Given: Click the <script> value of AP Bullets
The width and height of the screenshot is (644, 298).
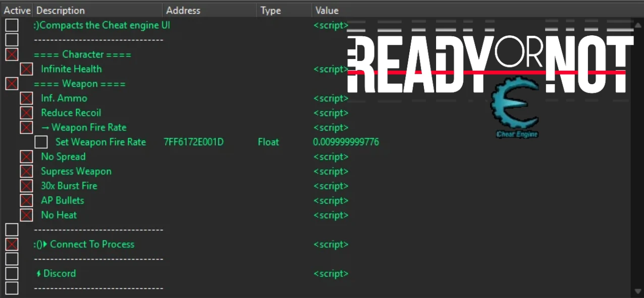Looking at the screenshot, I should coord(331,201).
